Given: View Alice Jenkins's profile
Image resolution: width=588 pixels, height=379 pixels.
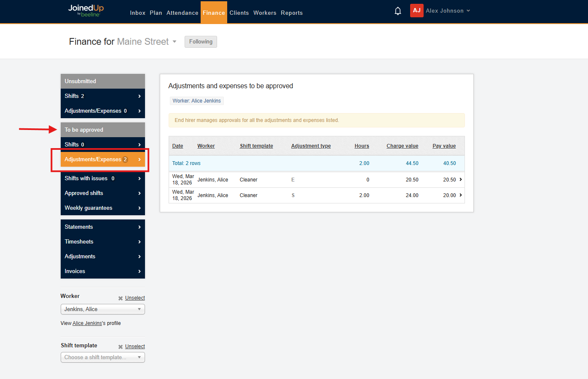Looking at the screenshot, I should (x=87, y=323).
